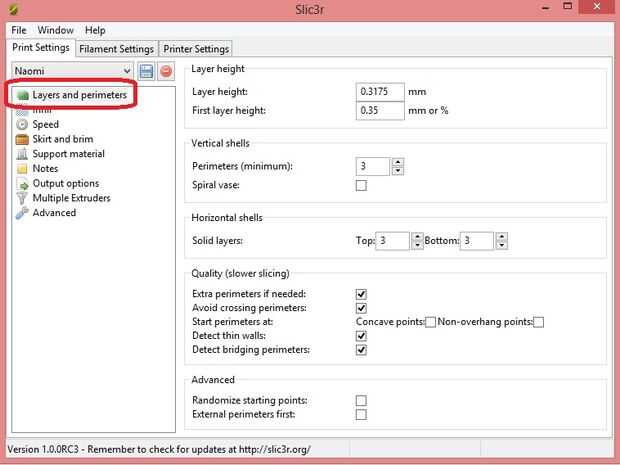Click the Perimeters minimum value field
This screenshot has height=465, width=620.
click(373, 166)
